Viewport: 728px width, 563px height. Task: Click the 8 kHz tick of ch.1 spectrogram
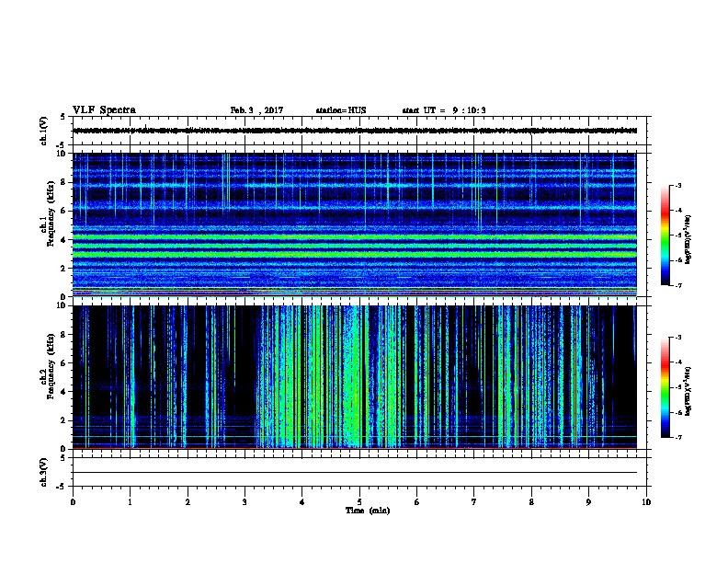pyautogui.click(x=63, y=182)
